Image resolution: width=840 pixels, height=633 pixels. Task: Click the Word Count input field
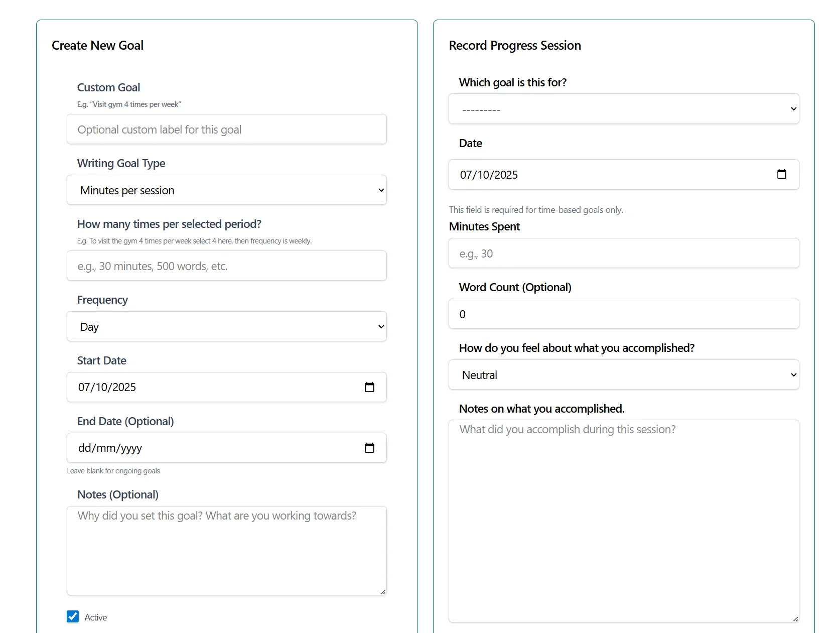click(x=624, y=314)
